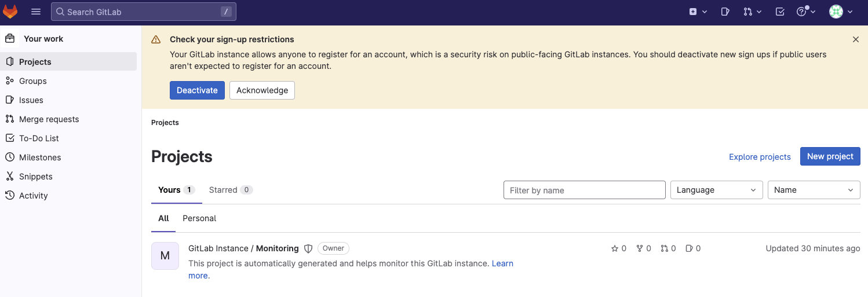Switch to the Starred tab
The width and height of the screenshot is (868, 297).
(231, 190)
